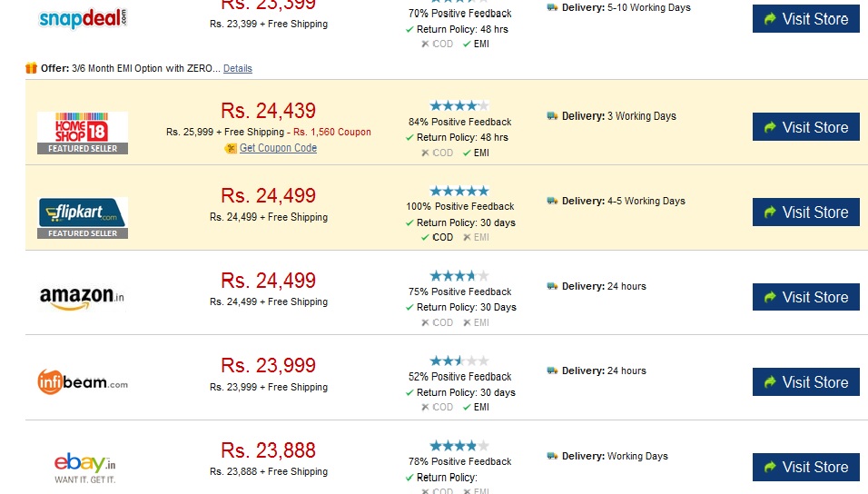Click the Snapdeal store logo
The height and width of the screenshot is (494, 868).
[x=83, y=19]
